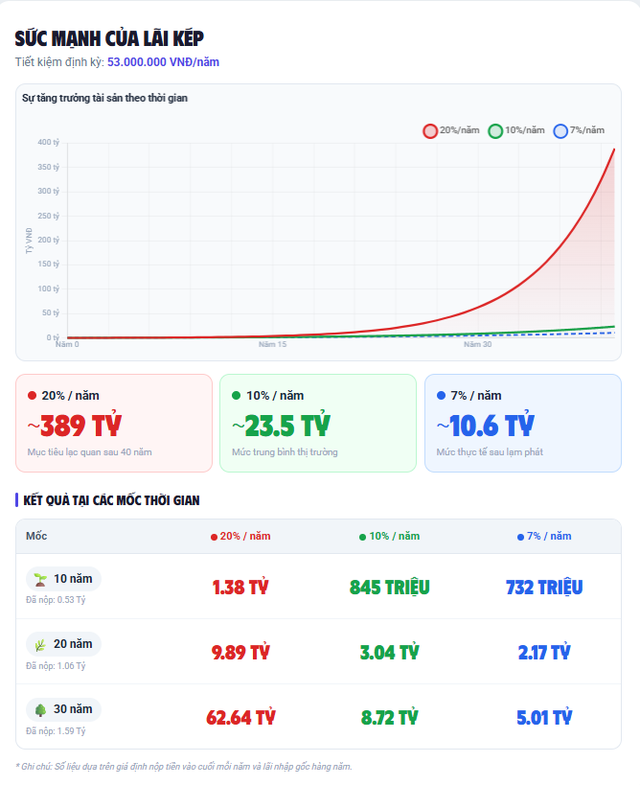The image size is (640, 785).
Task: Hide the 10%/năm series via the chart legend
Action: 517,131
